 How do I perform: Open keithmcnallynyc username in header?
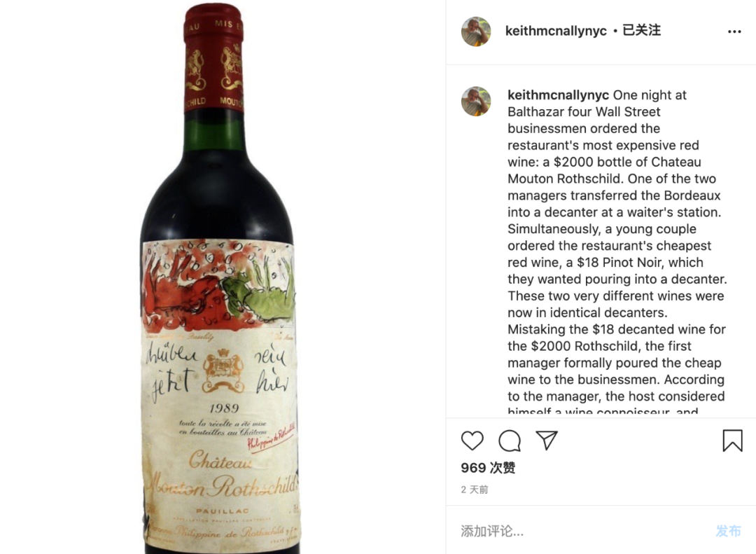click(555, 31)
